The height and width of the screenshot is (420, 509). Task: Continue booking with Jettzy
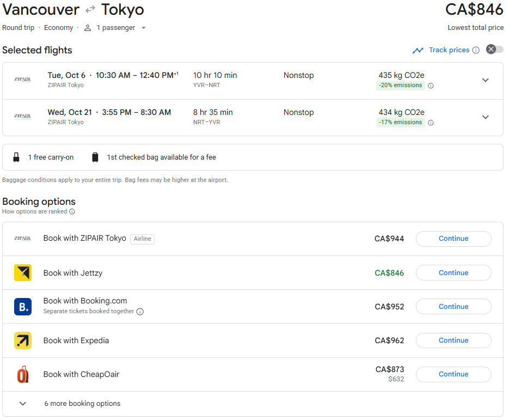tap(453, 273)
